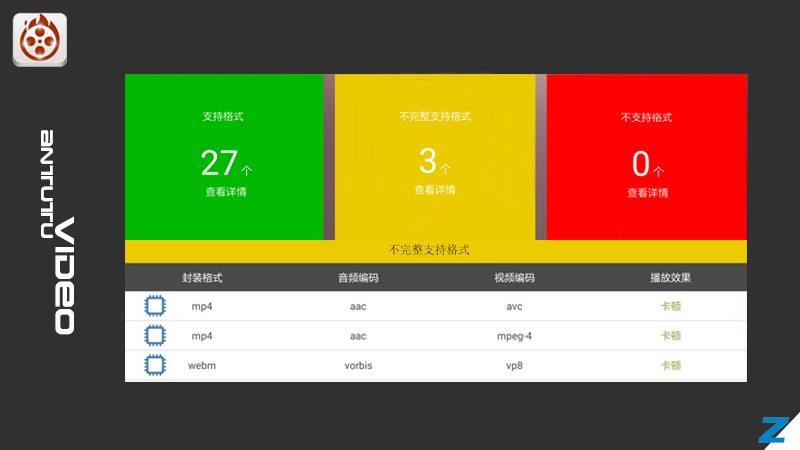Select the 播放效果 column header
The width and height of the screenshot is (800, 450).
(x=670, y=278)
